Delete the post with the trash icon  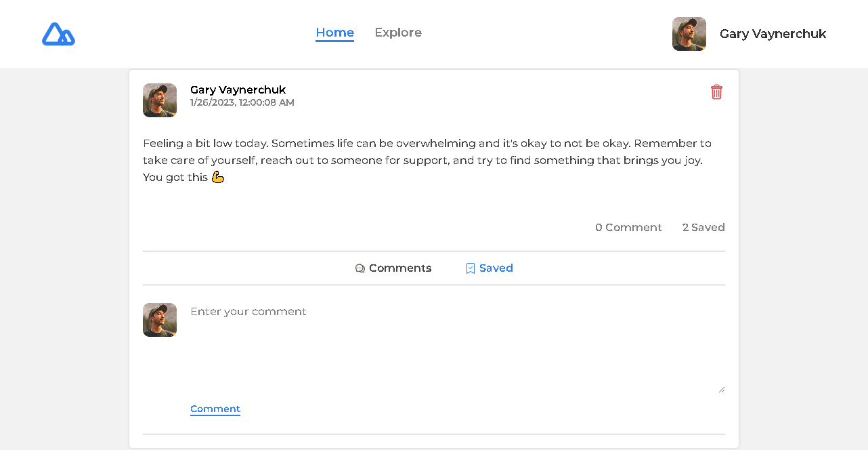pyautogui.click(x=716, y=92)
